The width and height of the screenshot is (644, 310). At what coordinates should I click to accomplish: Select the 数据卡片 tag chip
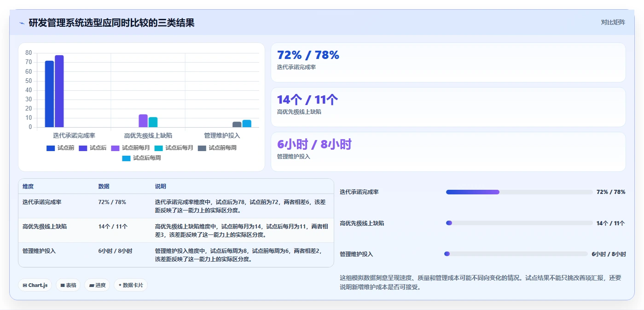coord(131,285)
